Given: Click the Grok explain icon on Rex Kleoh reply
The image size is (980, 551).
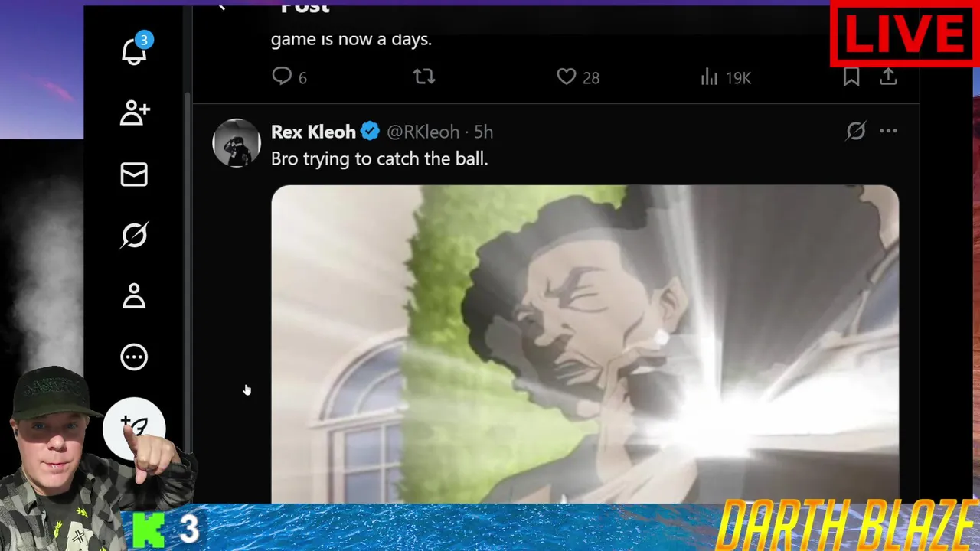Looking at the screenshot, I should pyautogui.click(x=856, y=131).
